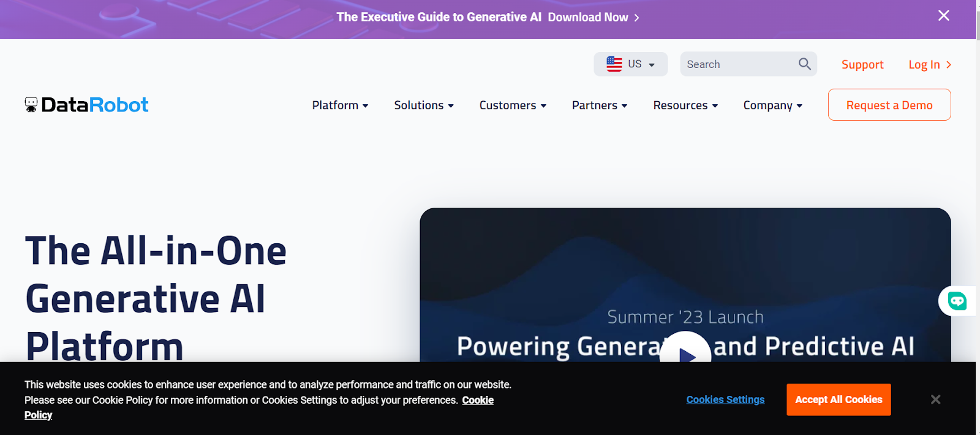Dismiss the cookie notice with X
The image size is (980, 435).
935,399
